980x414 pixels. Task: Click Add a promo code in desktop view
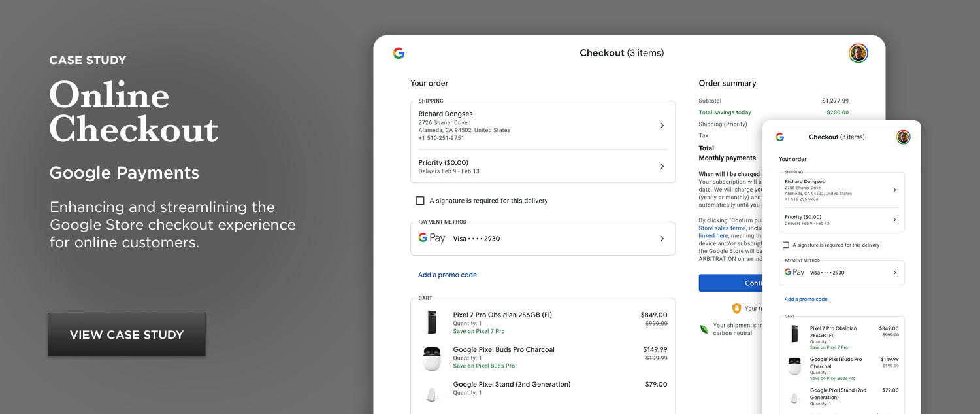(x=448, y=275)
